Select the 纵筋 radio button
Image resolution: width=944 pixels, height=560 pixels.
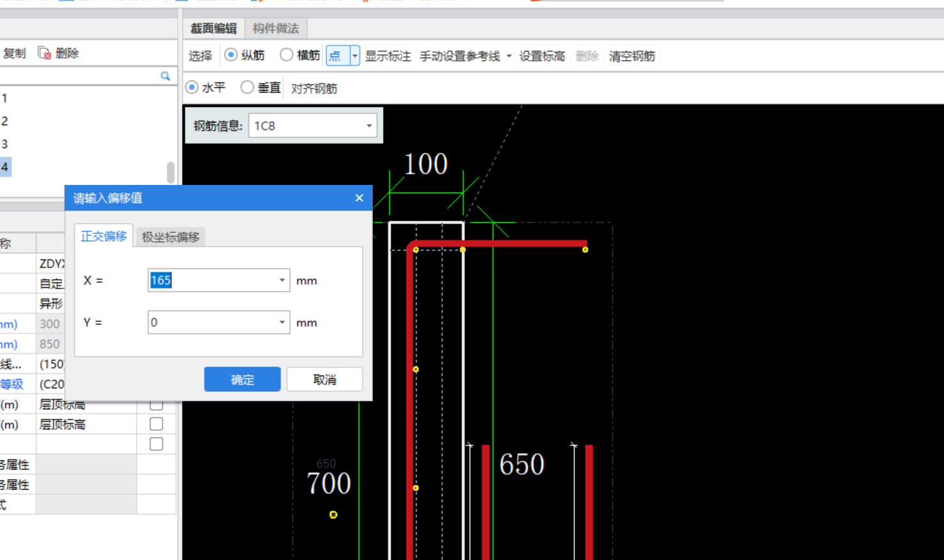[x=231, y=55]
